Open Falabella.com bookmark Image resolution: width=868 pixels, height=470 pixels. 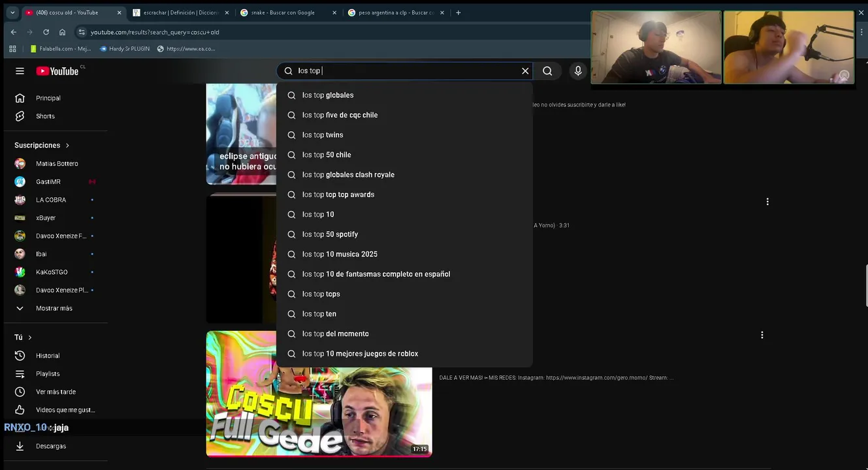point(61,49)
